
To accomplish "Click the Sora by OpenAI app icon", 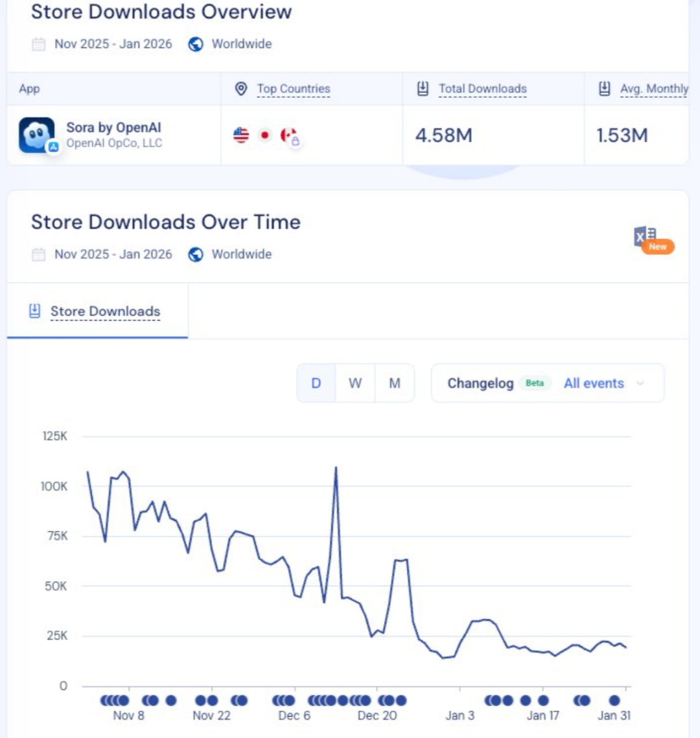I will pos(37,135).
